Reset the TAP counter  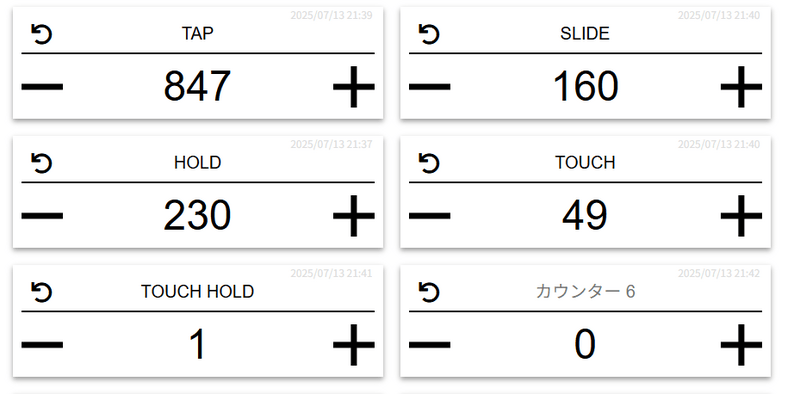(41, 34)
